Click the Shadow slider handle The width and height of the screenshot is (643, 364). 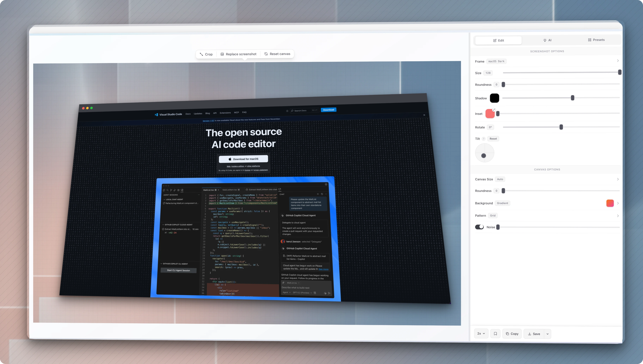572,98
